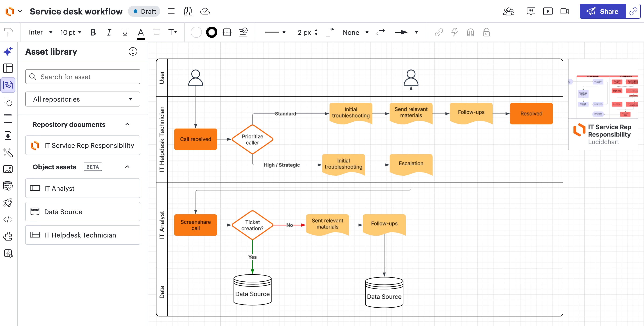This screenshot has height=326, width=644.
Task: Open the cloud save status icon
Action: (x=205, y=11)
